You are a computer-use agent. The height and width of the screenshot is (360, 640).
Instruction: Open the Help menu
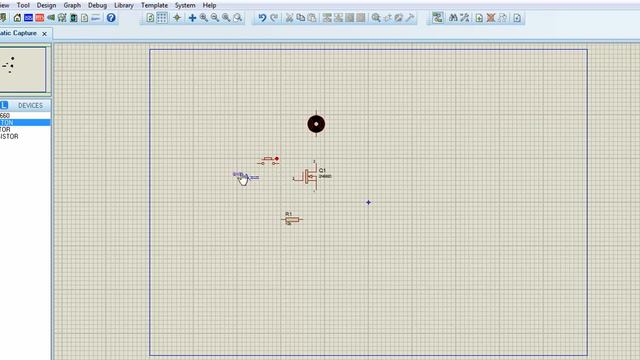pyautogui.click(x=209, y=5)
